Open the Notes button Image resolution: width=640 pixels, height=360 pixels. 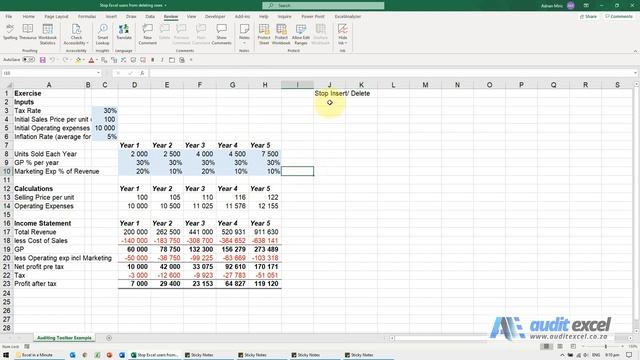tap(244, 33)
